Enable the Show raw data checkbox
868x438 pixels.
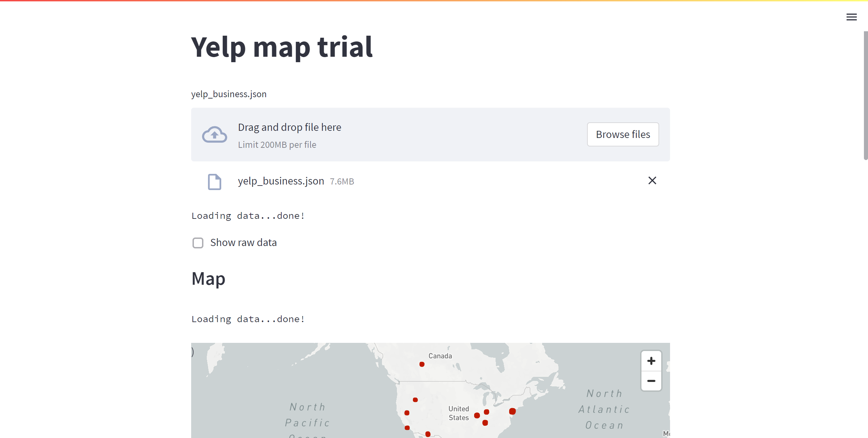pyautogui.click(x=198, y=243)
